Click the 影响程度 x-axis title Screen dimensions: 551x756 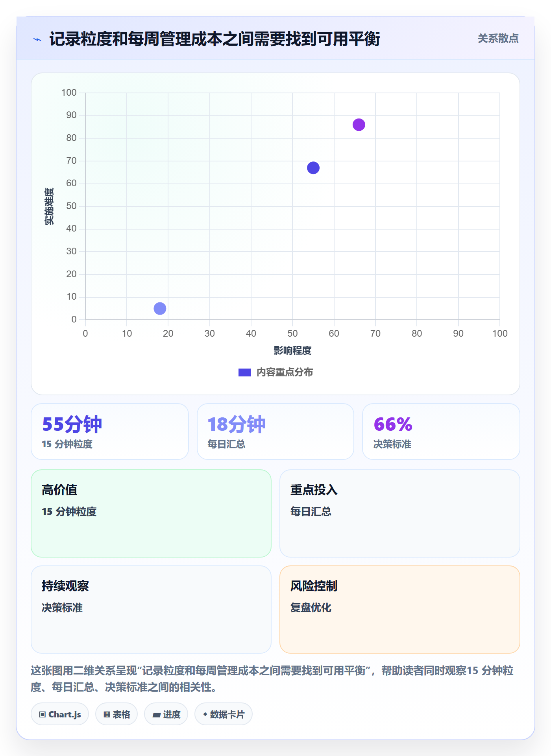[x=292, y=350]
